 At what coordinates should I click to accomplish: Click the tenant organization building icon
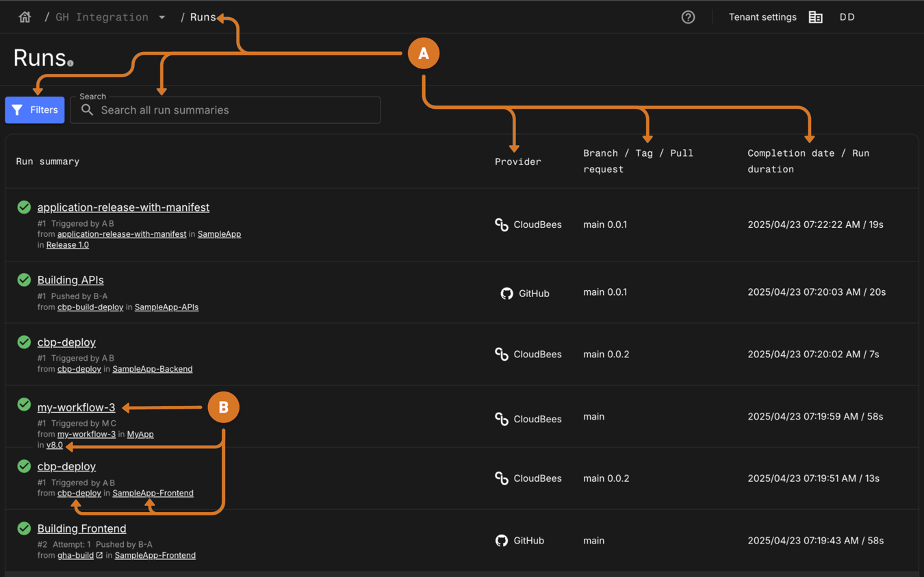coord(815,17)
